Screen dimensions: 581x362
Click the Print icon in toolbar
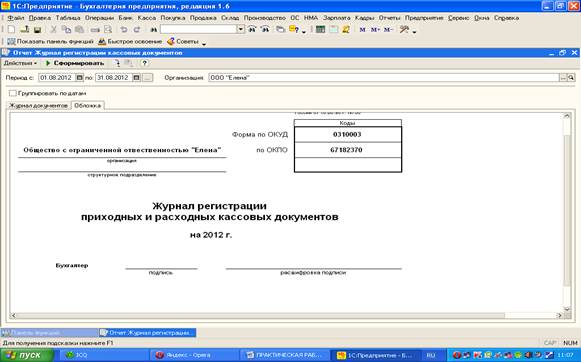point(95,29)
